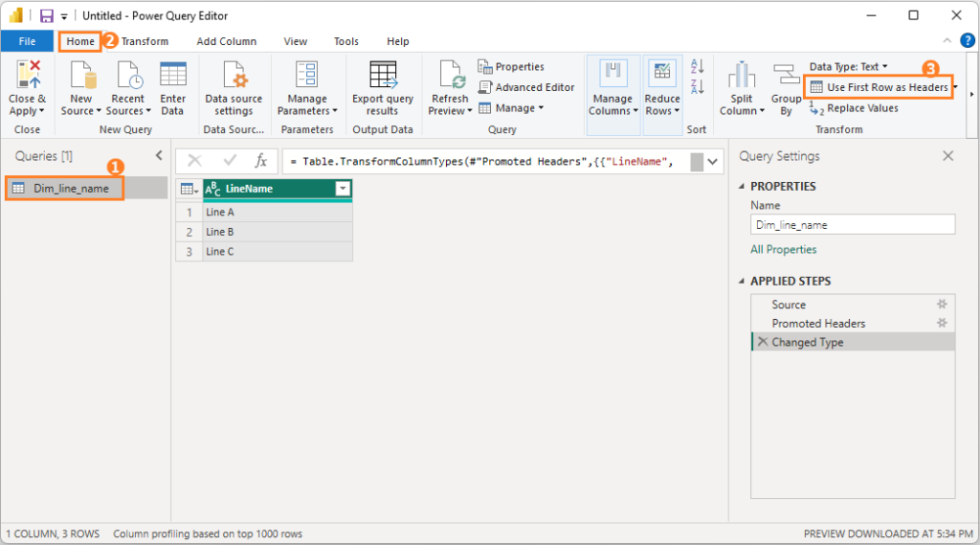980x545 pixels.
Task: Select the LineName column header
Action: tap(278, 189)
